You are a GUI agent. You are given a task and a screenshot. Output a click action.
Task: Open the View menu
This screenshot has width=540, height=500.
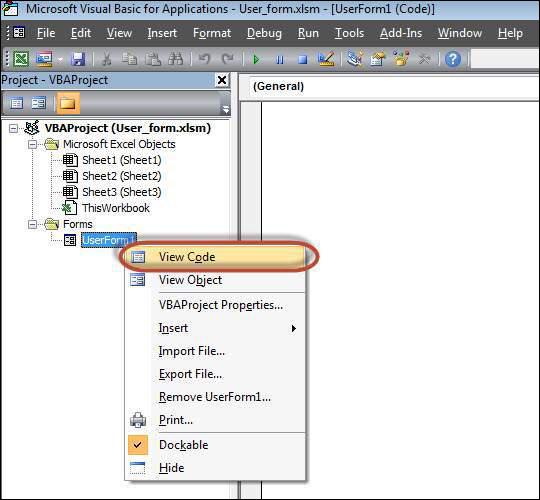pos(119,33)
